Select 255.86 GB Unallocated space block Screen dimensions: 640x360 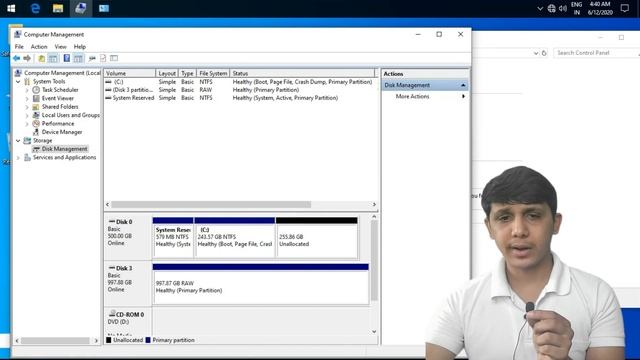(x=317, y=238)
